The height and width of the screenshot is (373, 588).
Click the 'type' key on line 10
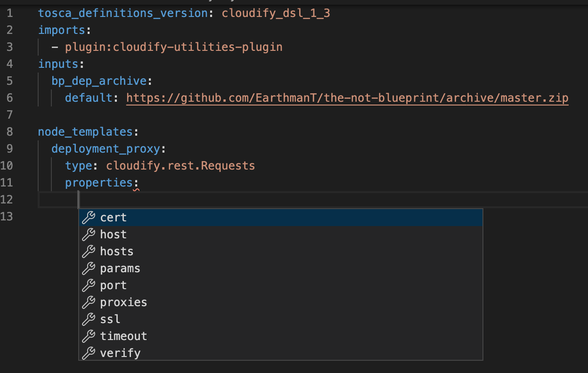click(79, 166)
